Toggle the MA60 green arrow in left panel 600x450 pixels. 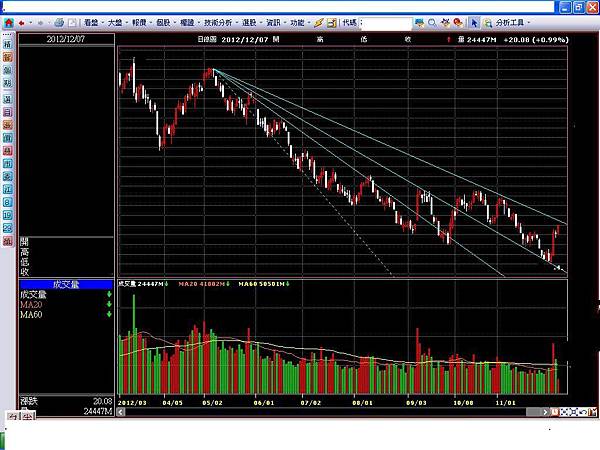coord(109,314)
